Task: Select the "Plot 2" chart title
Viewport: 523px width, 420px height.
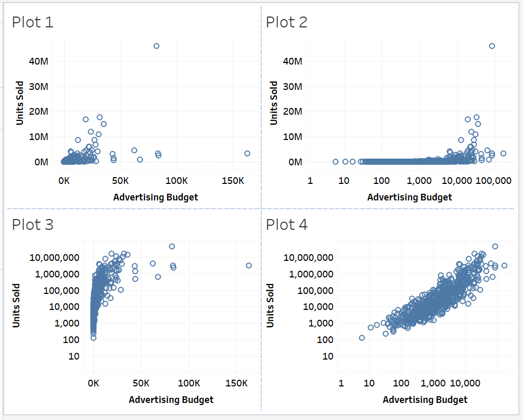Action: tap(287, 22)
